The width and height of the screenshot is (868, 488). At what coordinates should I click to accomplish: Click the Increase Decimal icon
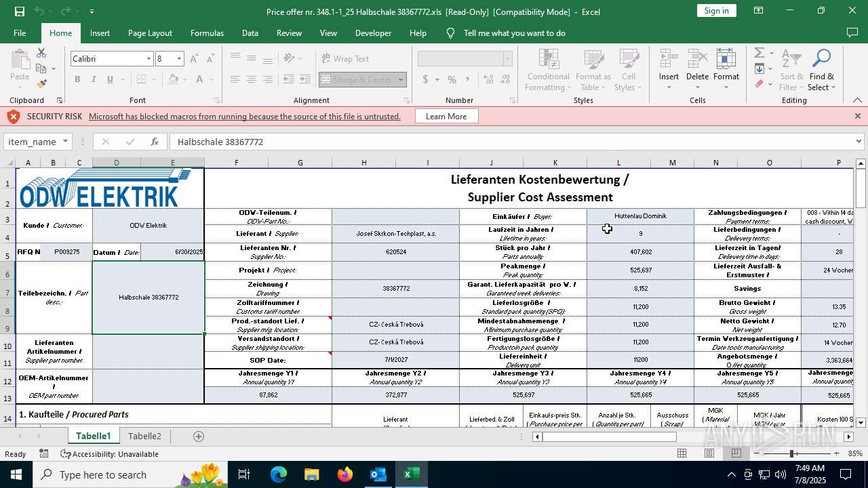coord(488,79)
